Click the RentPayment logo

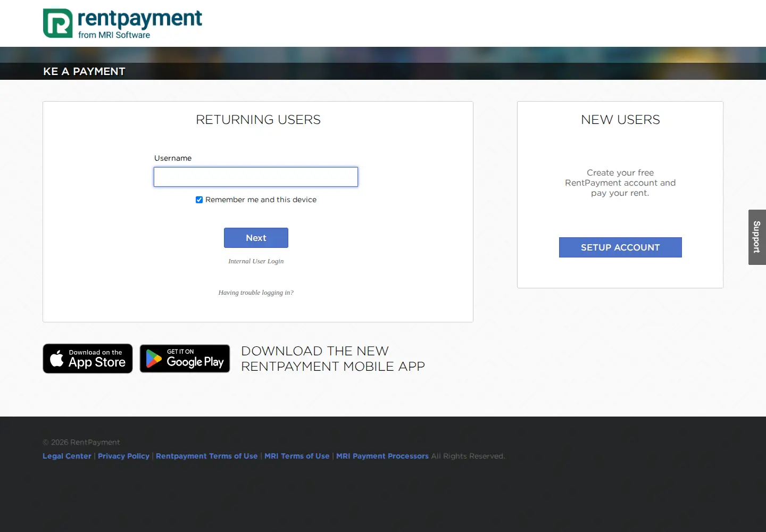coord(122,23)
